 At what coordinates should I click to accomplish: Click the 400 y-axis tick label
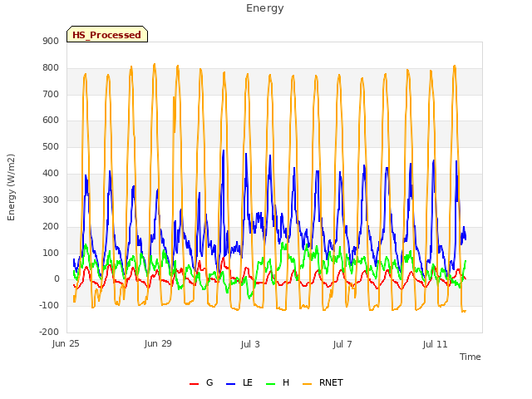51,174
